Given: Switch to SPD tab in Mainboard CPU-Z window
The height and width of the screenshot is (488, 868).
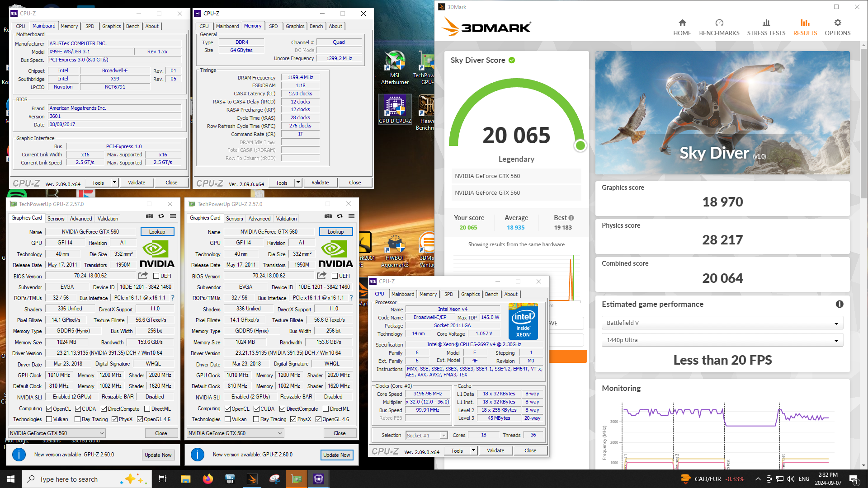Looking at the screenshot, I should [x=90, y=26].
